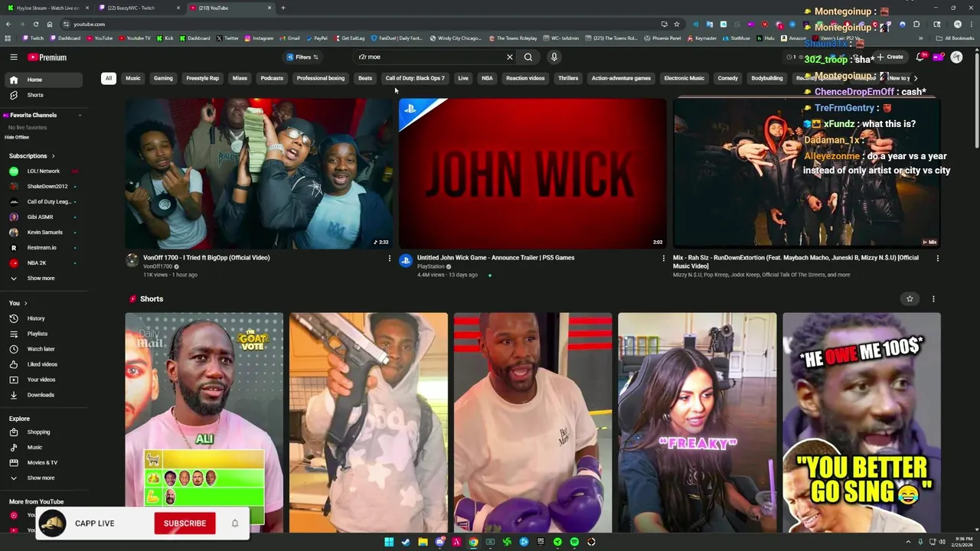Viewport: 980px width, 551px height.
Task: Open the John Wick announce trailer thumbnail
Action: [x=533, y=174]
